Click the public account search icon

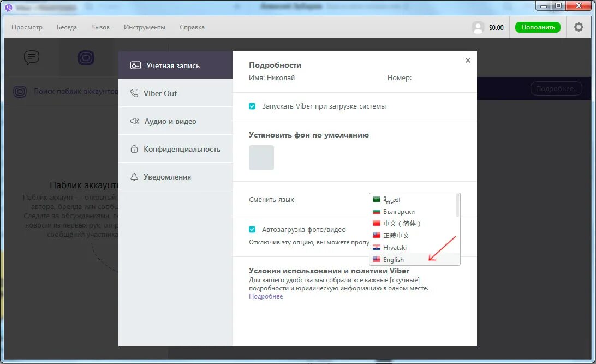tap(20, 92)
